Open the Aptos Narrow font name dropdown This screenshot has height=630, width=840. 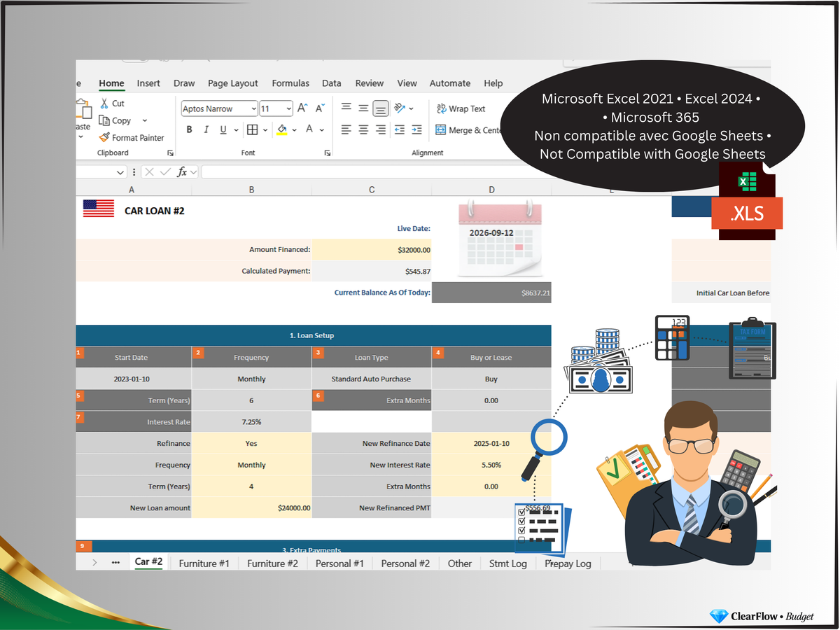pos(253,108)
